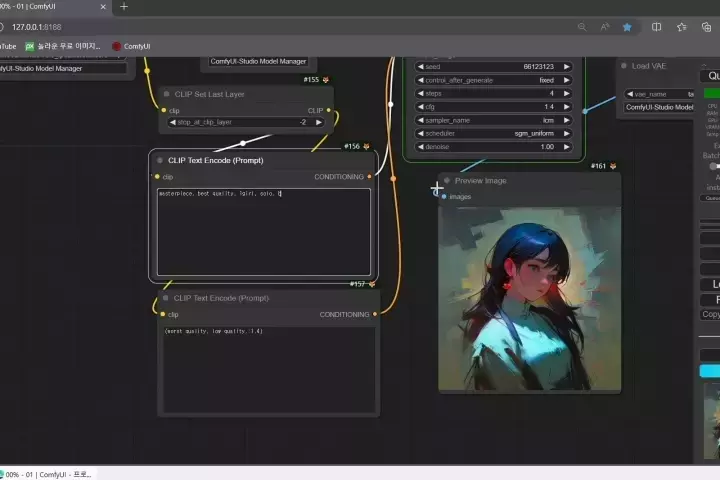Image resolution: width=720 pixels, height=480 pixels.
Task: Increase steps with the right arrow
Action: tap(567, 93)
